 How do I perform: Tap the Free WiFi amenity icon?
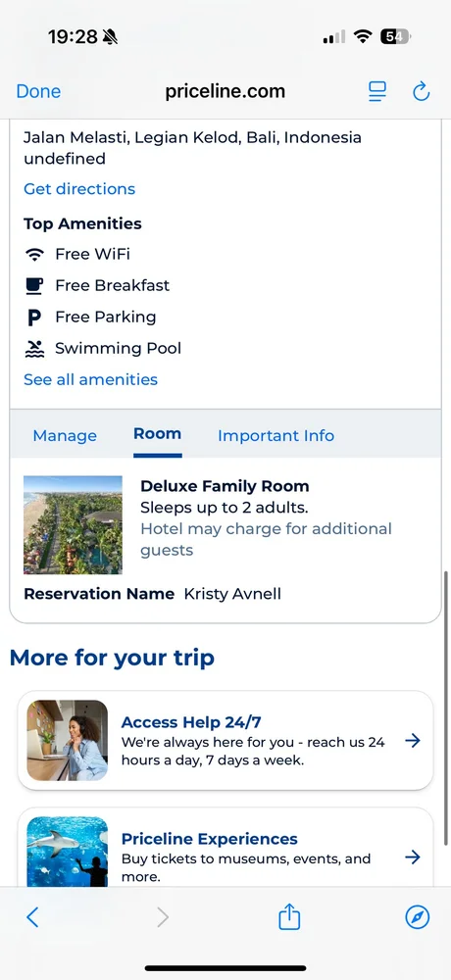click(x=35, y=255)
